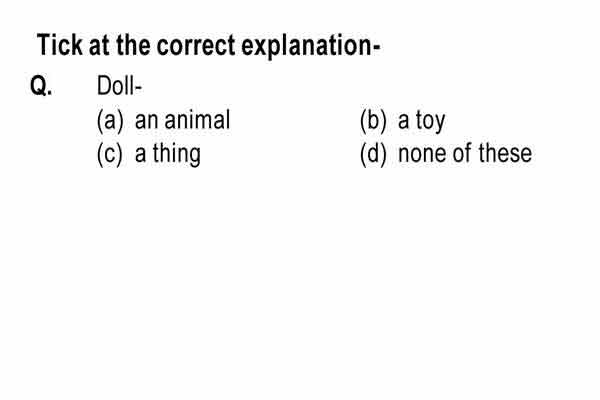Viewport: 600px width, 400px height.
Task: Select option (d) label marker
Action: pos(373,154)
